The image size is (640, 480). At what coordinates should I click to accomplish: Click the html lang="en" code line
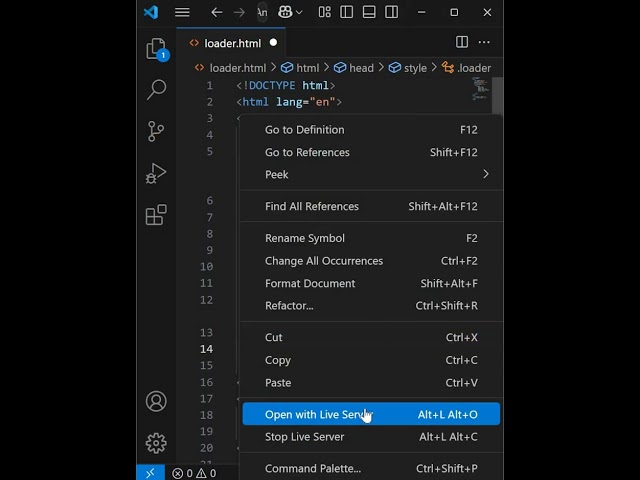click(x=289, y=102)
